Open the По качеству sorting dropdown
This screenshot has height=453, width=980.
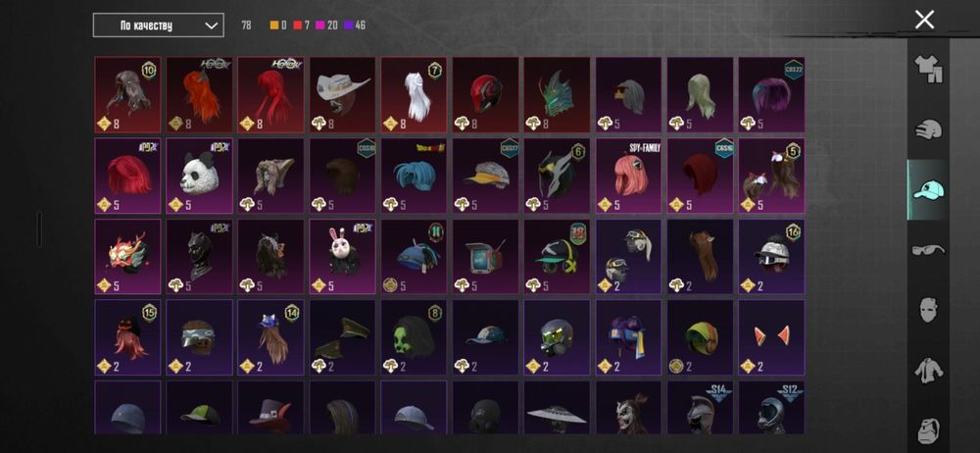[158, 25]
